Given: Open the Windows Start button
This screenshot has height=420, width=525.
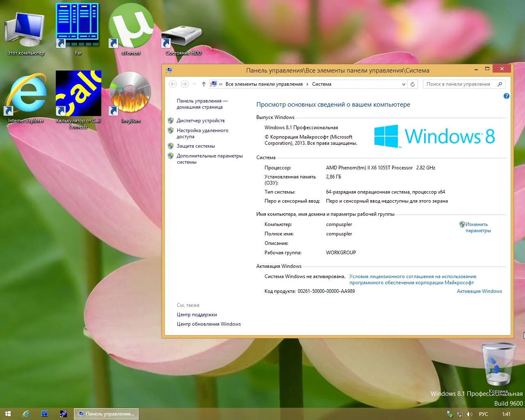Looking at the screenshot, I should [8, 414].
